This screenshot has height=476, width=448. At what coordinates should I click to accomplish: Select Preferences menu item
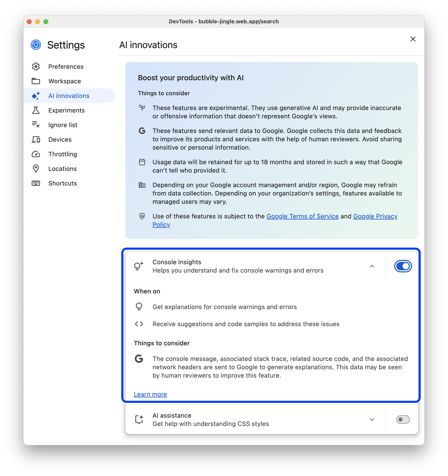[65, 66]
